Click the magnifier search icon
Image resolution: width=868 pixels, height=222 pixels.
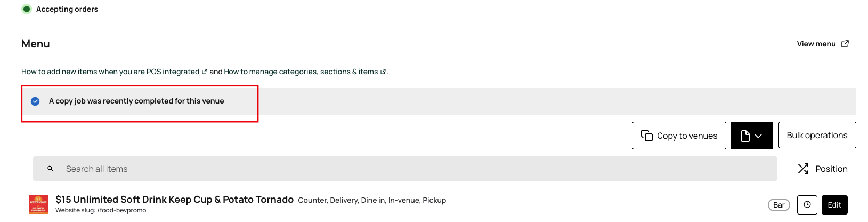pos(50,169)
